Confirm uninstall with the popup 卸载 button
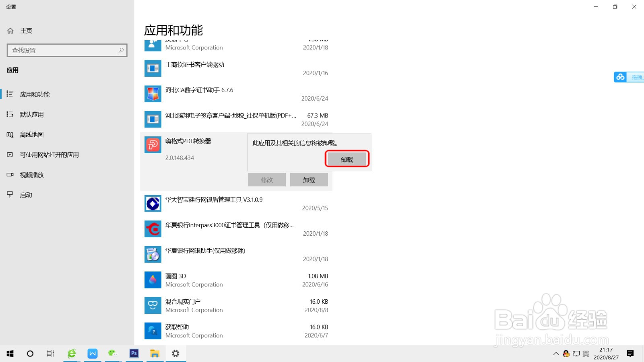This screenshot has height=362, width=644. tap(347, 159)
